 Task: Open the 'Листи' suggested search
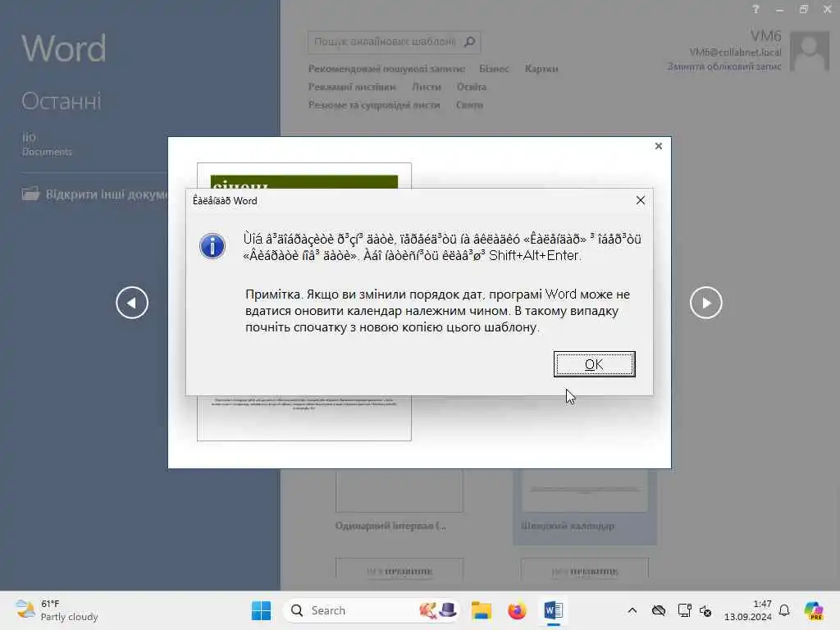pyautogui.click(x=427, y=87)
